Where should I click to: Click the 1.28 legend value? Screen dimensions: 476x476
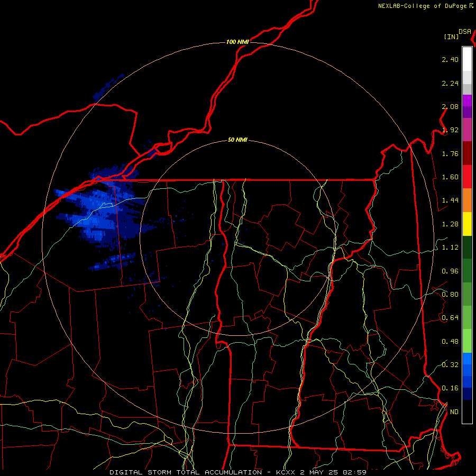[x=450, y=224]
